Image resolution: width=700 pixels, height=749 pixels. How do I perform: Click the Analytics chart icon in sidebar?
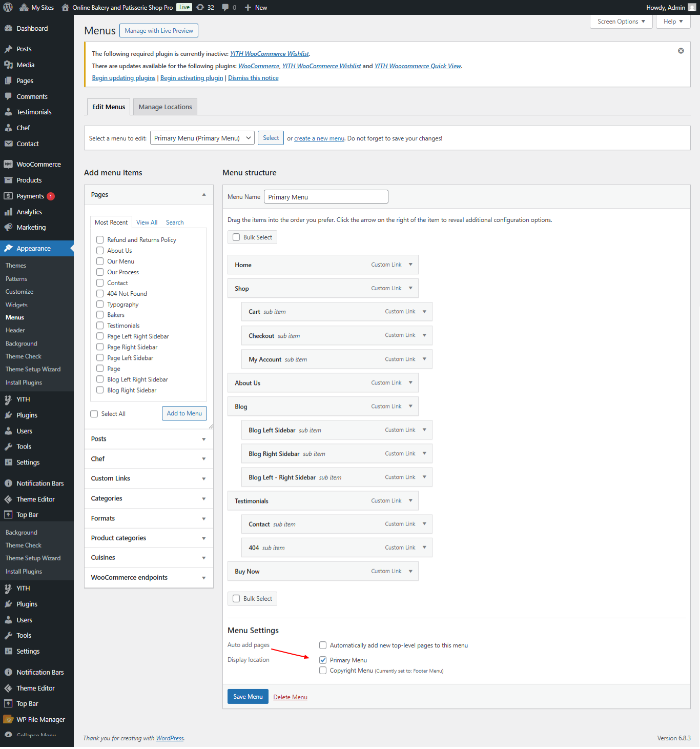click(x=8, y=212)
